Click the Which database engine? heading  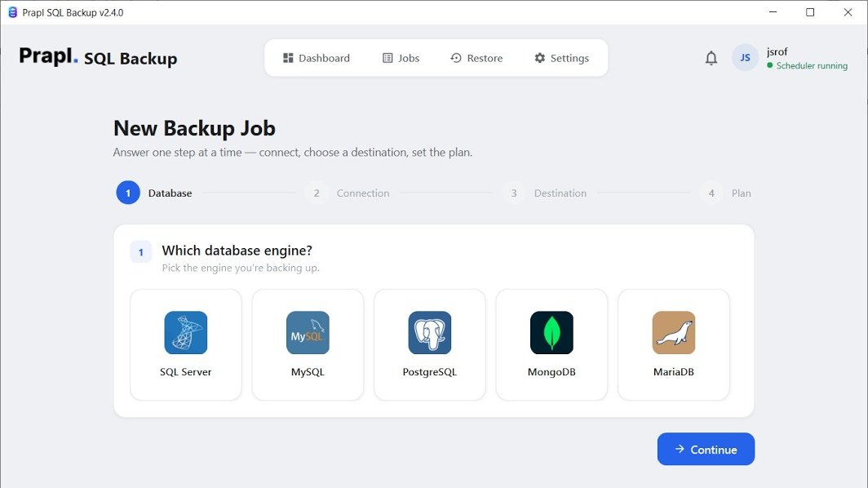pyautogui.click(x=237, y=251)
